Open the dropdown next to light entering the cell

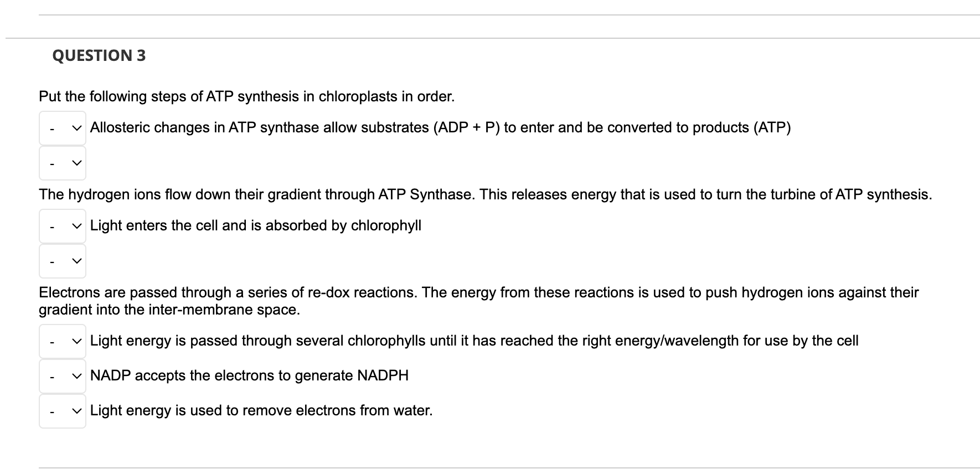click(x=63, y=226)
